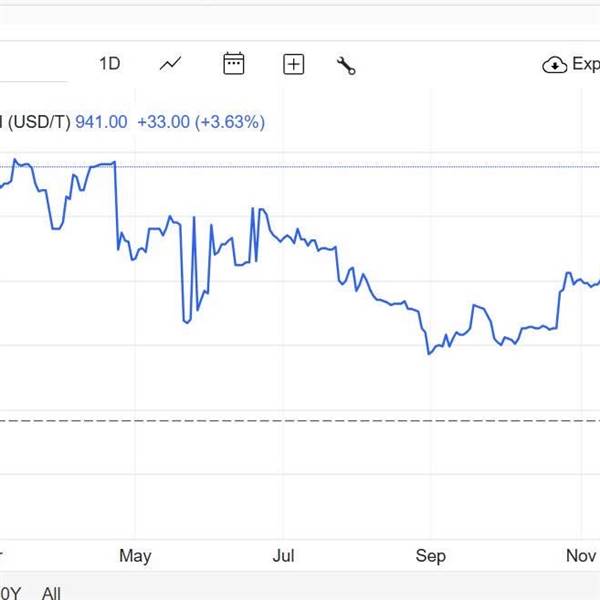Select the All time range tab
This screenshot has width=600, height=600.
(51, 593)
